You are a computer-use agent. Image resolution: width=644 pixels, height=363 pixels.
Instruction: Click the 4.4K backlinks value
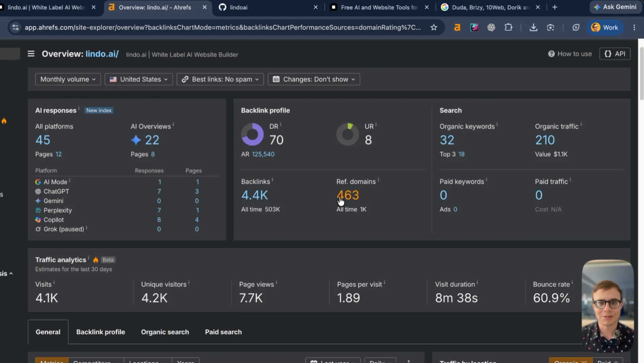tap(255, 195)
